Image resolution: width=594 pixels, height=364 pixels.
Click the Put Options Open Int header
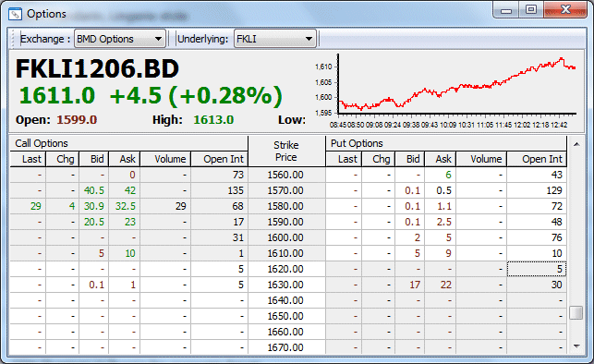click(537, 159)
